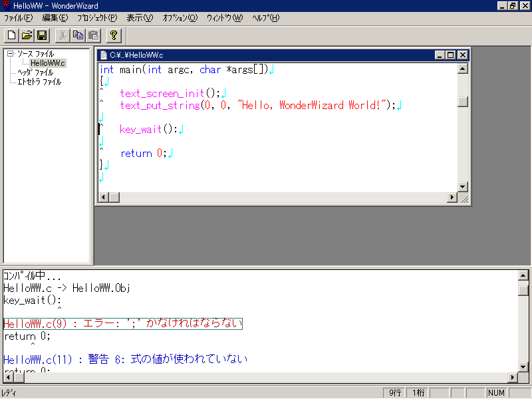Open help with the question mark icon
The width and height of the screenshot is (532, 399).
tap(114, 35)
